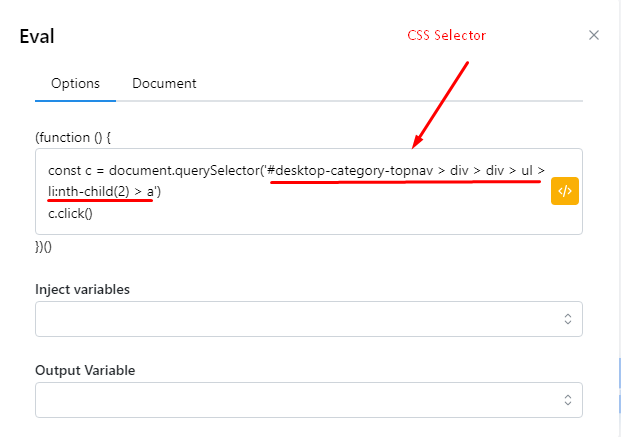Click the closing "})()" text
The image size is (621, 437).
47,248
